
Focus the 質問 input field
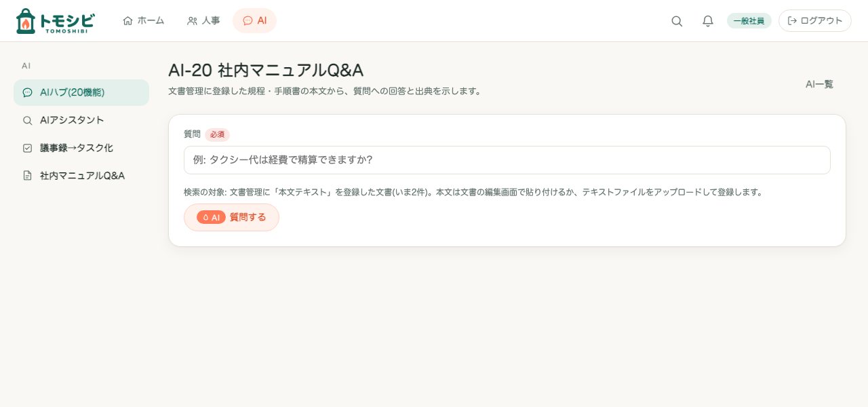(507, 160)
